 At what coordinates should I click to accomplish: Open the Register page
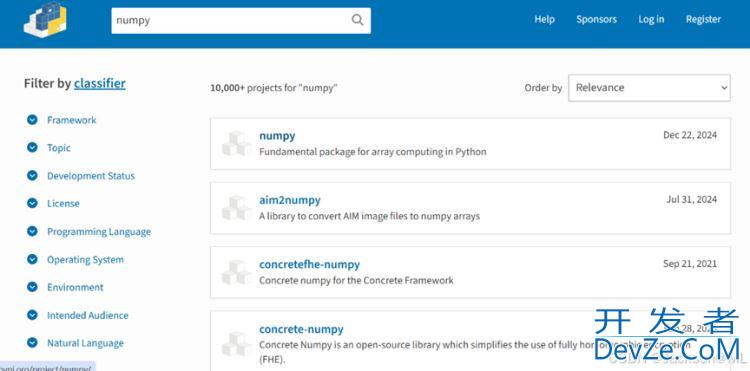coord(703,20)
